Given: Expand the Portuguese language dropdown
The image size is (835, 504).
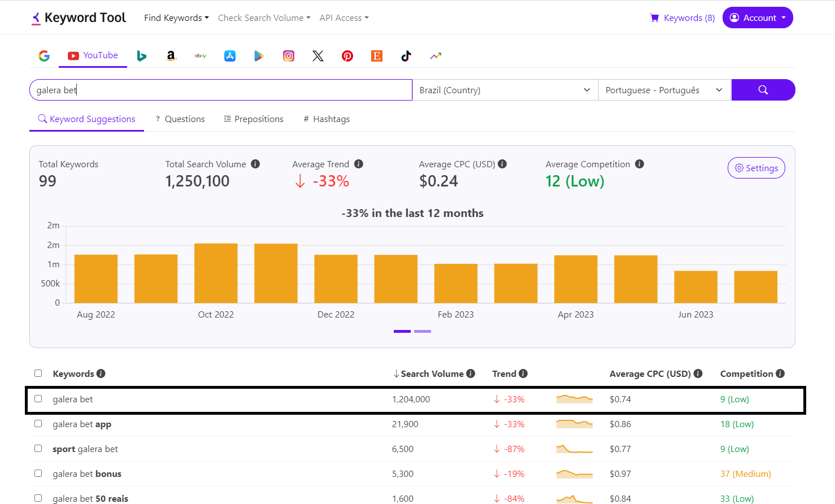Looking at the screenshot, I should 664,90.
